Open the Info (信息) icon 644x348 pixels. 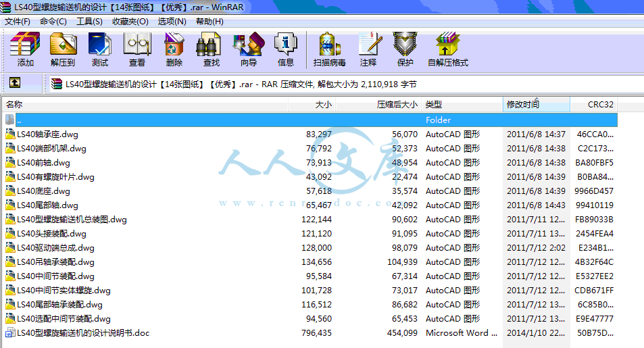point(285,44)
